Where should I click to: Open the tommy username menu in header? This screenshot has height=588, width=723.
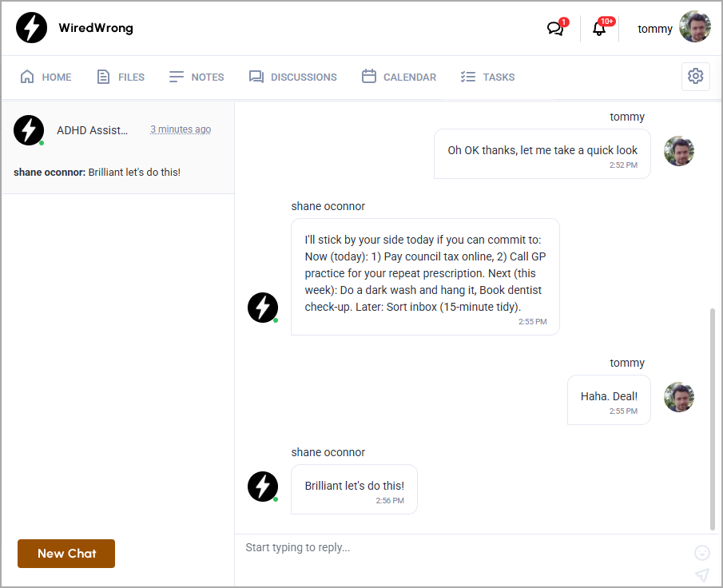coord(654,29)
